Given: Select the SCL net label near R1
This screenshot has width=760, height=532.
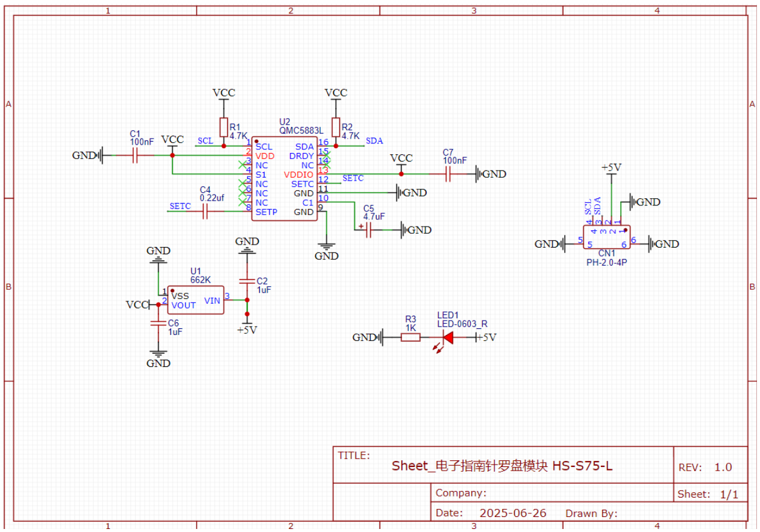Looking at the screenshot, I should (x=205, y=141).
